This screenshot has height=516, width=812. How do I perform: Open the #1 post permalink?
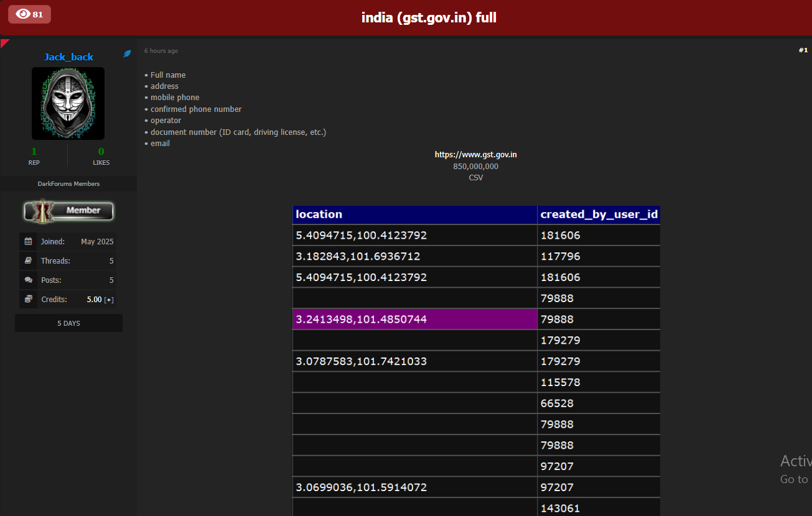coord(803,50)
